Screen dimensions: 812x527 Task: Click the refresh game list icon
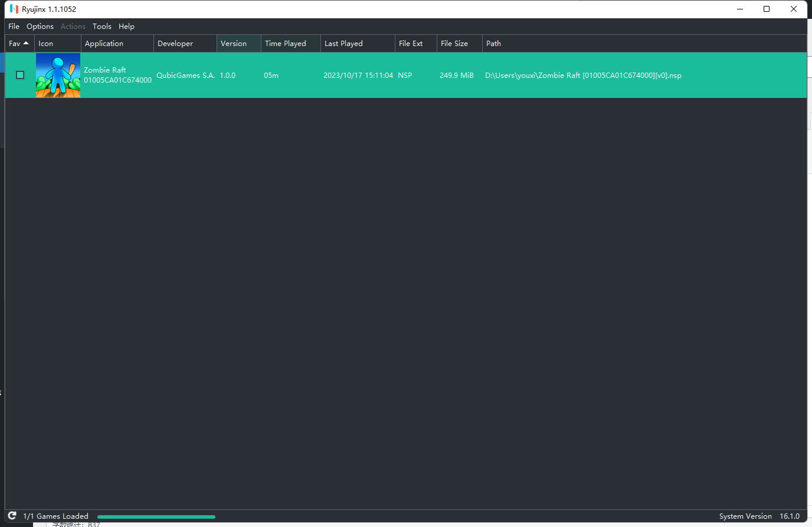(12, 516)
